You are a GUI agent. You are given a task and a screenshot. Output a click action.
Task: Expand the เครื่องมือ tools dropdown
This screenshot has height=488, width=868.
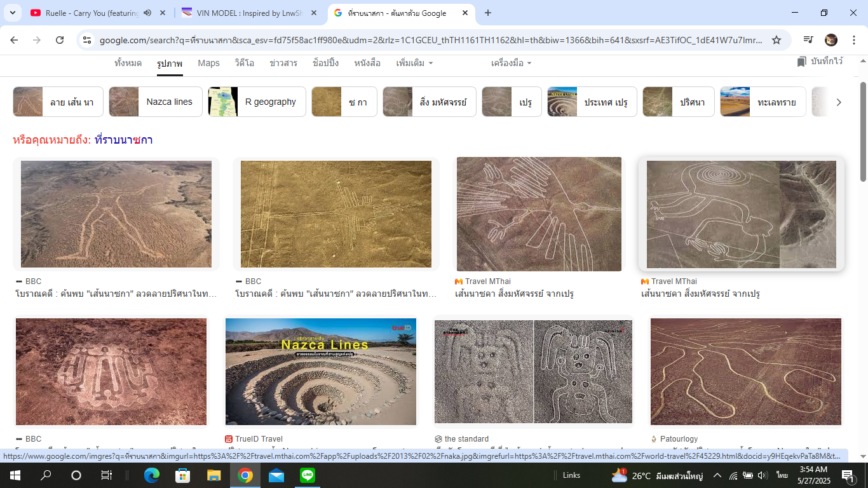pyautogui.click(x=511, y=63)
